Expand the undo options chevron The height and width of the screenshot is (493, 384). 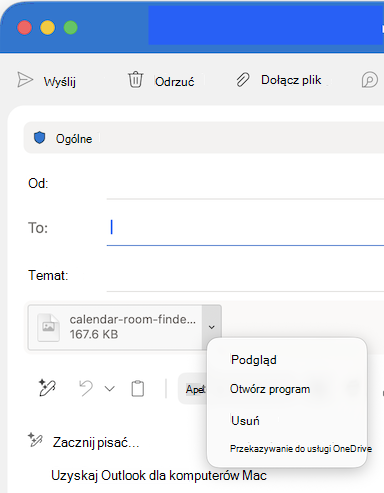coord(110,389)
